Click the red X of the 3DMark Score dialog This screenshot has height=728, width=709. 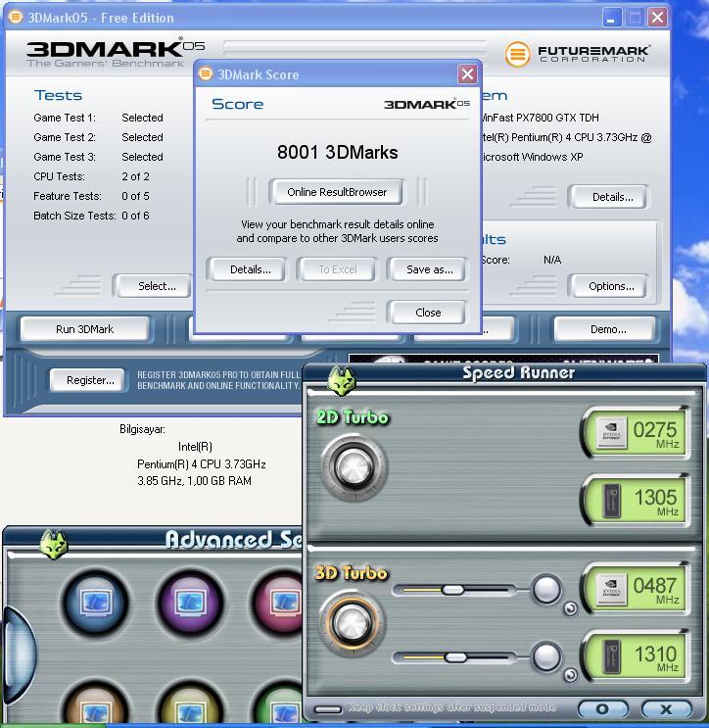[x=467, y=74]
